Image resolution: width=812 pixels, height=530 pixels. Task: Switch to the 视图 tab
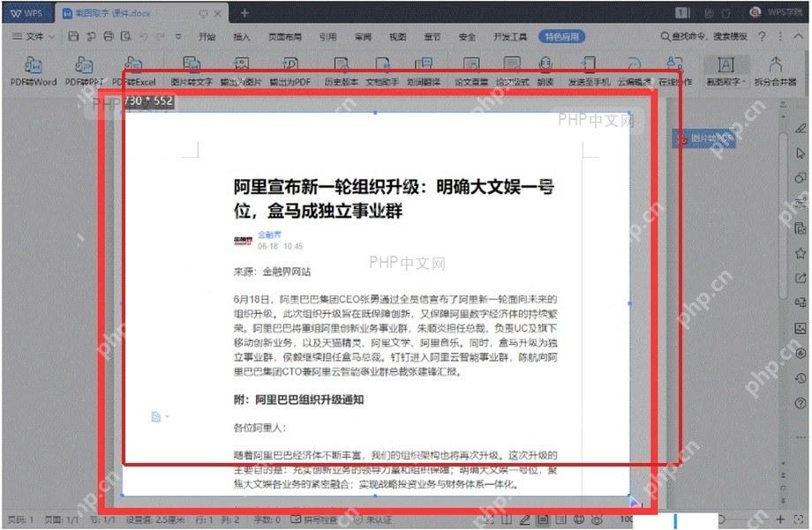pyautogui.click(x=398, y=36)
